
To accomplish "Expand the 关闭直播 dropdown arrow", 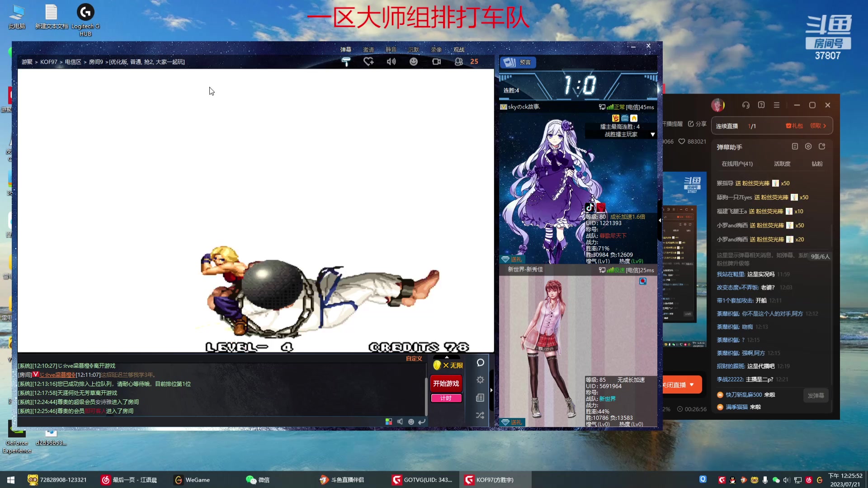I will [692, 385].
